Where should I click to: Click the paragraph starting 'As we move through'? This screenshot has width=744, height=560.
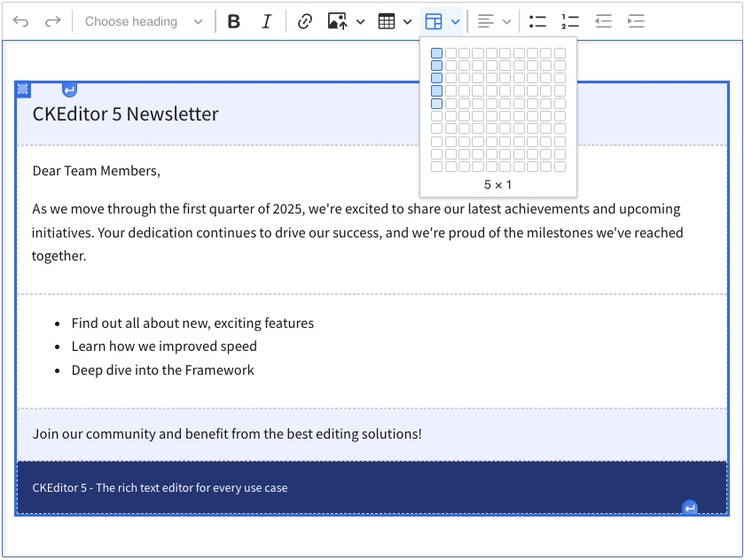pyautogui.click(x=357, y=232)
